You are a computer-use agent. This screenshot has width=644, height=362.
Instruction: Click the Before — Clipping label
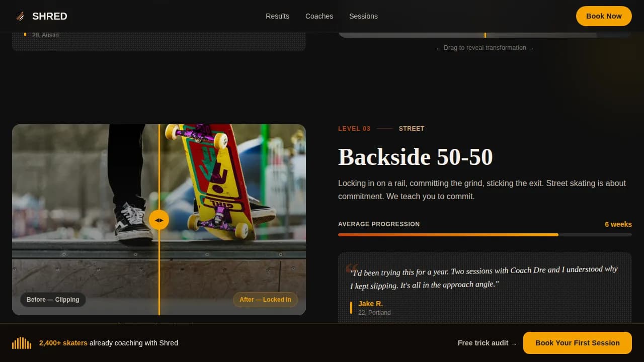(x=53, y=300)
